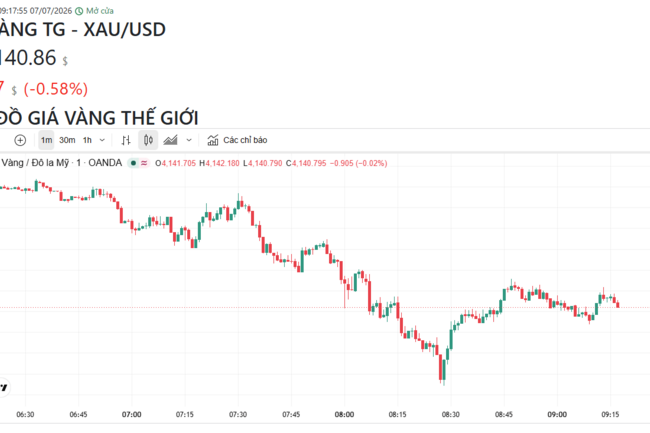Image resolution: width=650 pixels, height=433 pixels.
Task: Switch to 30m timeframe
Action: tap(67, 140)
